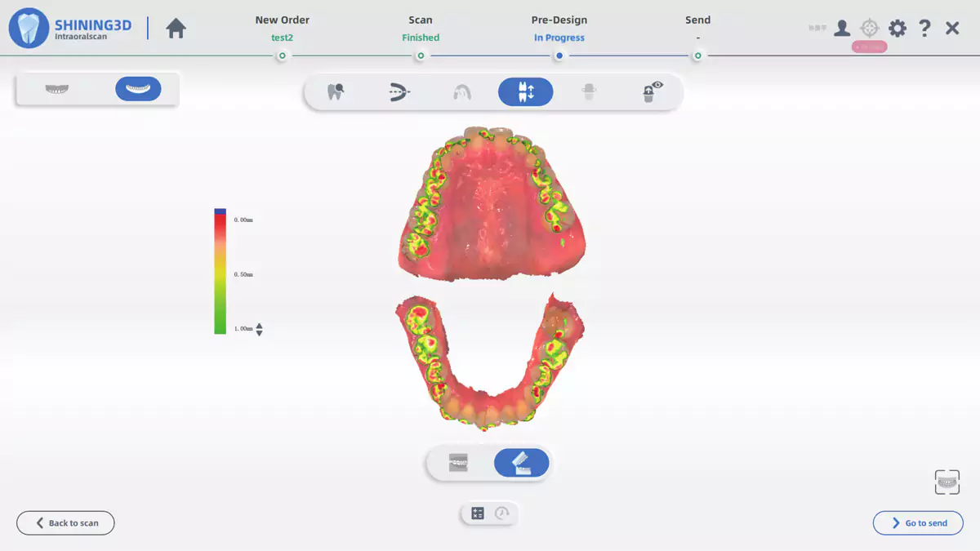Open help question mark
Viewport: 980px width, 551px height.
[924, 29]
